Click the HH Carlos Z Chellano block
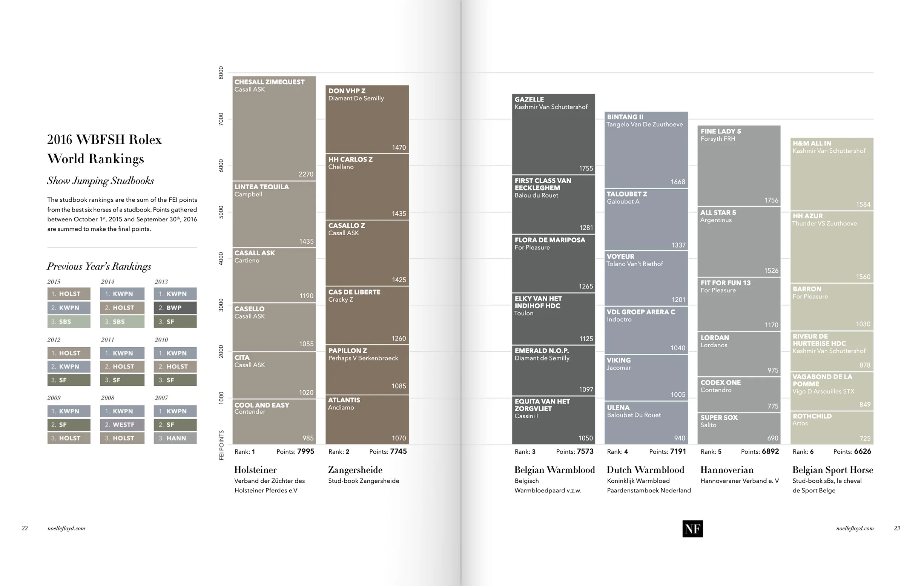The height and width of the screenshot is (586, 924). [x=367, y=187]
